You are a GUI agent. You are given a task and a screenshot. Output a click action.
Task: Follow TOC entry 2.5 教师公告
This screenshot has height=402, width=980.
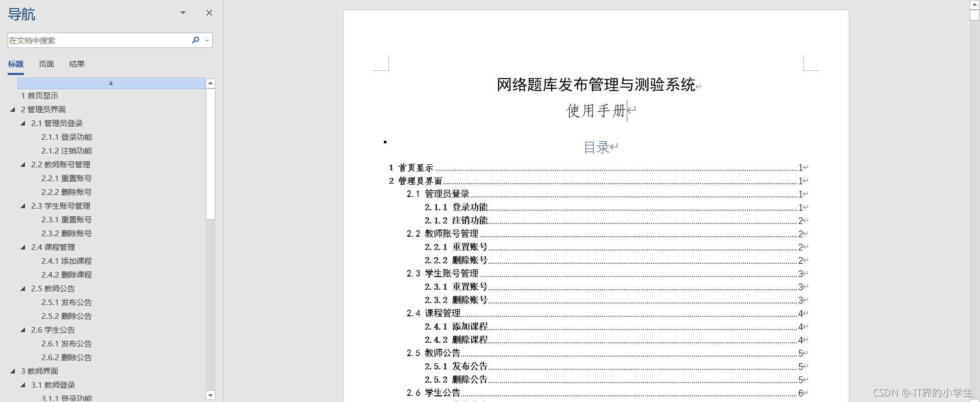[x=605, y=353]
